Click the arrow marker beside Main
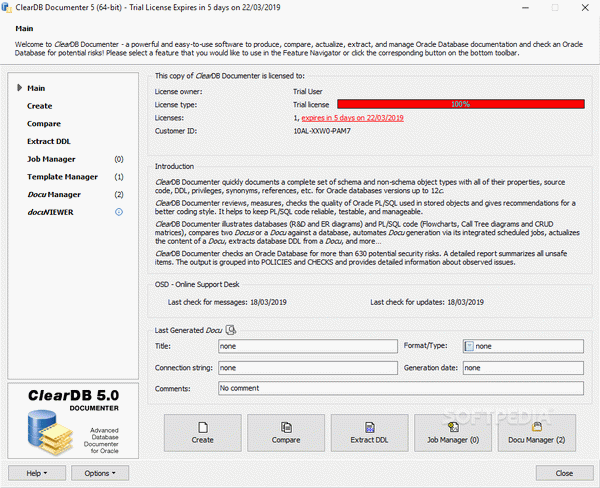This screenshot has width=600, height=488. 19,88
